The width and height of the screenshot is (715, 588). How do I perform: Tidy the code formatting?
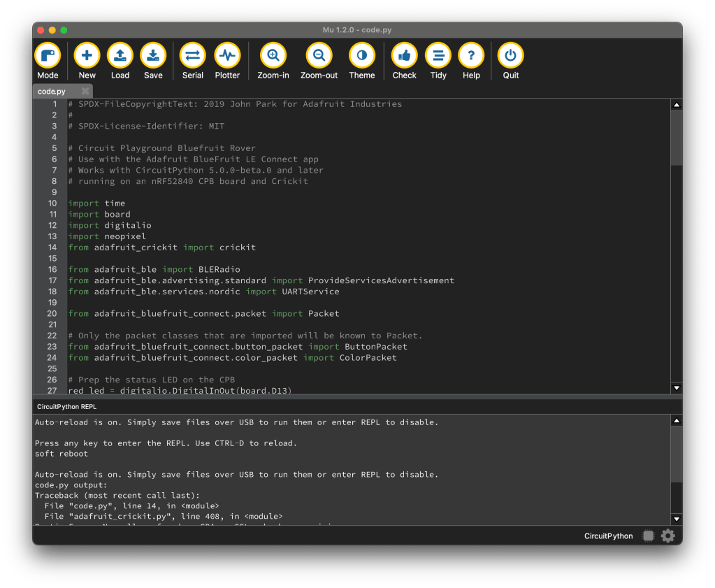point(438,56)
